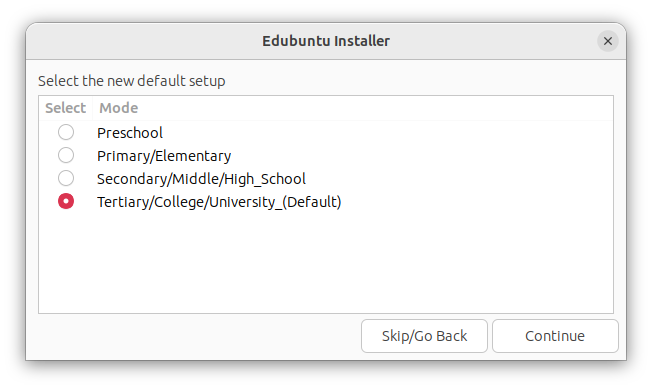Click the 'Select the new default setup' label

coord(131,81)
